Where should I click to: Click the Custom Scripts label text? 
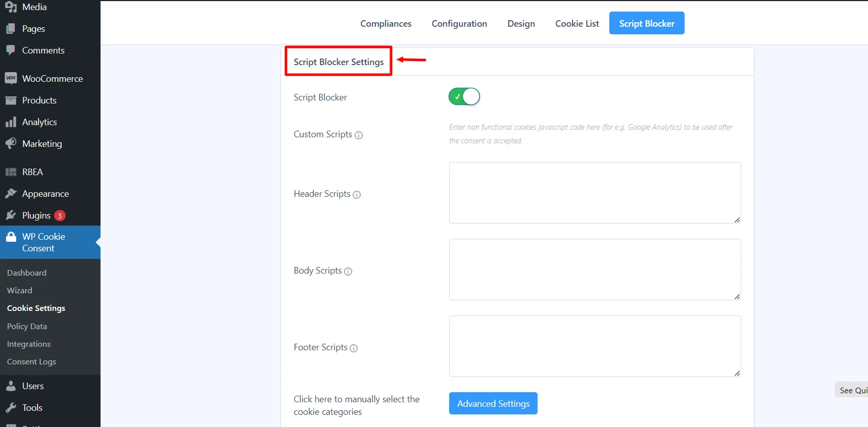coord(323,134)
